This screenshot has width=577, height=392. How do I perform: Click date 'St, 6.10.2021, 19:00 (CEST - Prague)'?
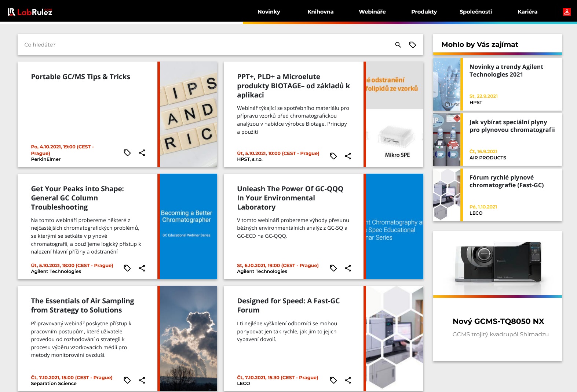[278, 266]
